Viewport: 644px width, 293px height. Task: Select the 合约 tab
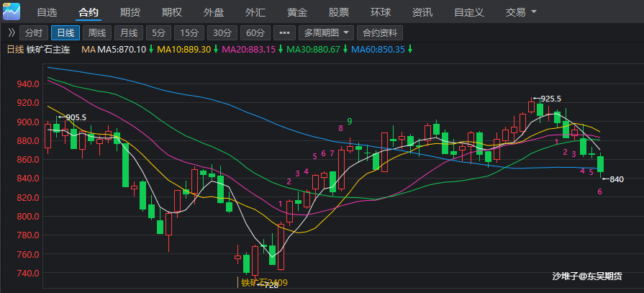[89, 12]
